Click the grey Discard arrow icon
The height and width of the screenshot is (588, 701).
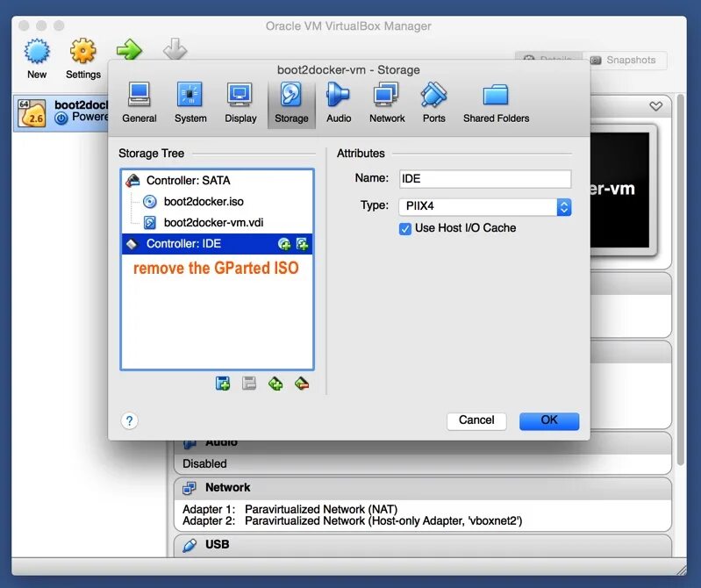[x=175, y=49]
